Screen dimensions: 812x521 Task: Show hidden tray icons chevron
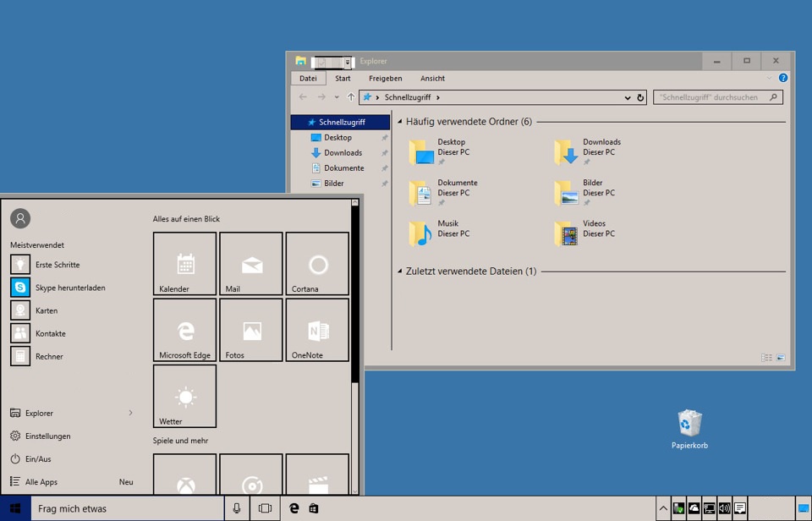point(663,508)
